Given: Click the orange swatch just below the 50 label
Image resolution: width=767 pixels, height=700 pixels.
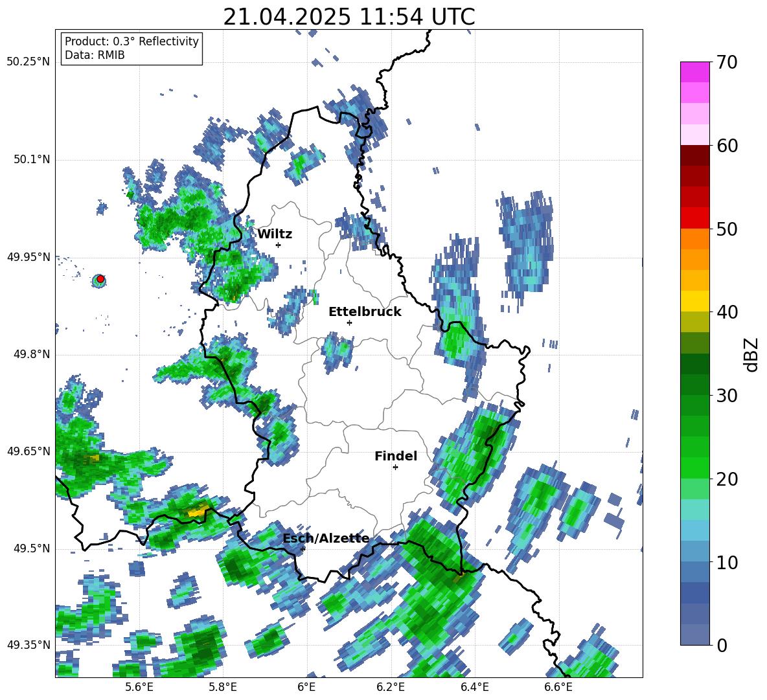Looking at the screenshot, I should click(x=694, y=239).
